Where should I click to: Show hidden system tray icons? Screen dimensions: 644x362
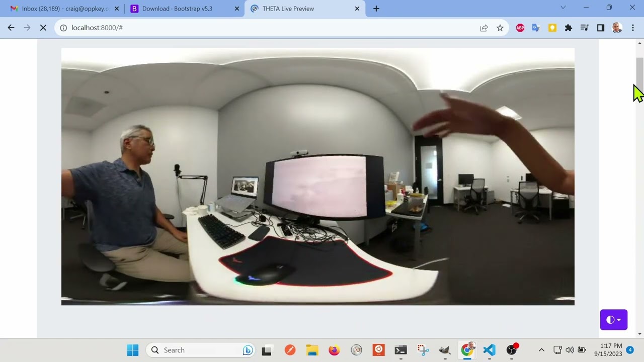point(541,350)
